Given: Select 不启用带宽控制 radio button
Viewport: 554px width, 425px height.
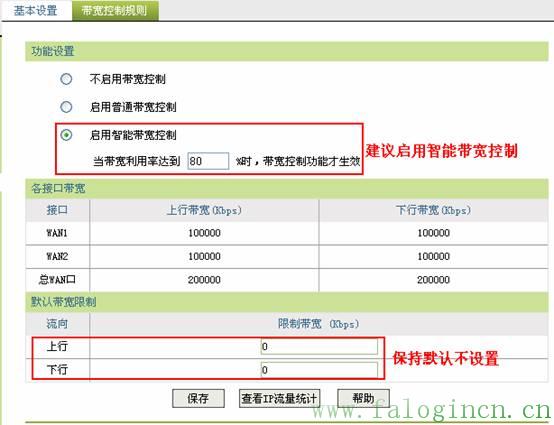Looking at the screenshot, I should point(66,79).
